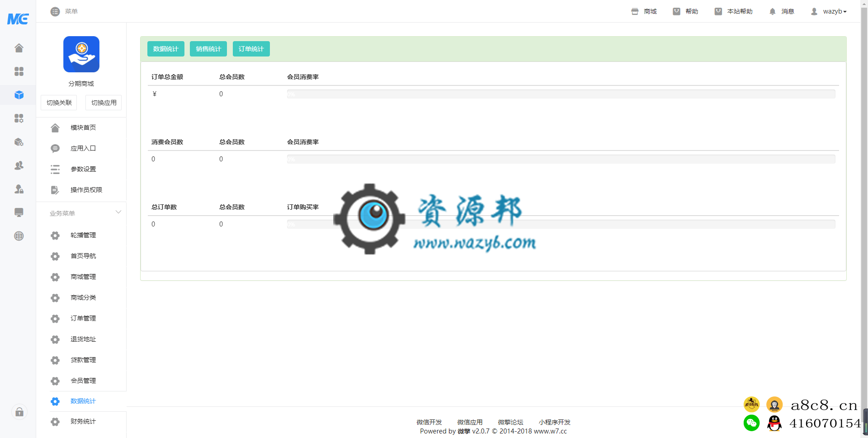This screenshot has height=438, width=868.
Task: Click the 切换关联 button
Action: point(59,103)
